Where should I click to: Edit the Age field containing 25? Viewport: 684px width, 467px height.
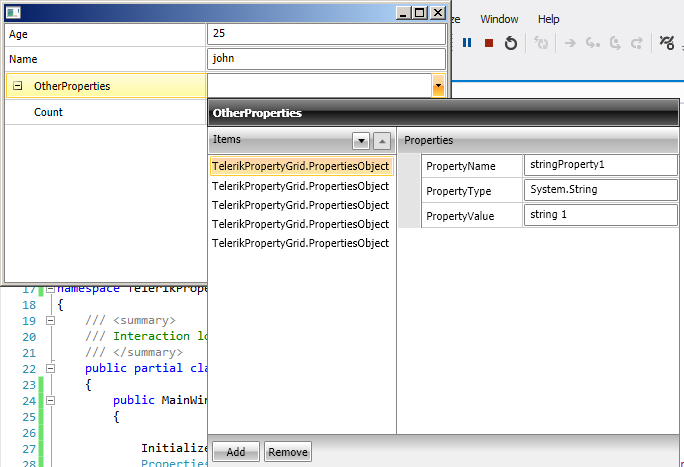pos(326,34)
